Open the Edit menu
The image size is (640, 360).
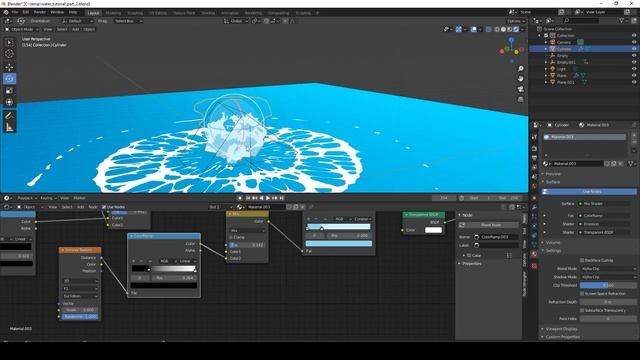click(x=26, y=12)
